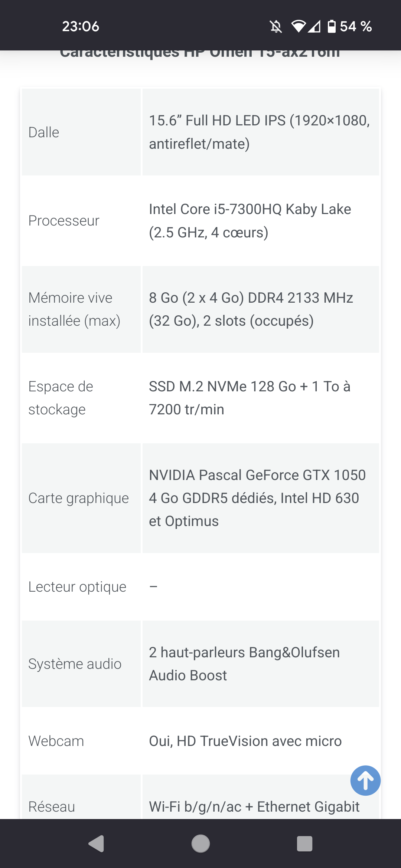This screenshot has width=401, height=868.
Task: Tap the battery icon in status bar
Action: click(332, 26)
